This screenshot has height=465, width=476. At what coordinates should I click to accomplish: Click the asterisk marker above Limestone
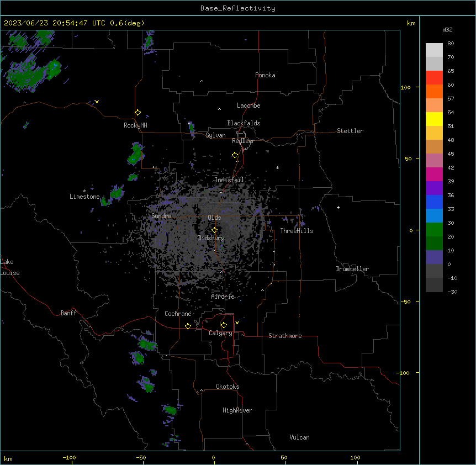pos(84,191)
